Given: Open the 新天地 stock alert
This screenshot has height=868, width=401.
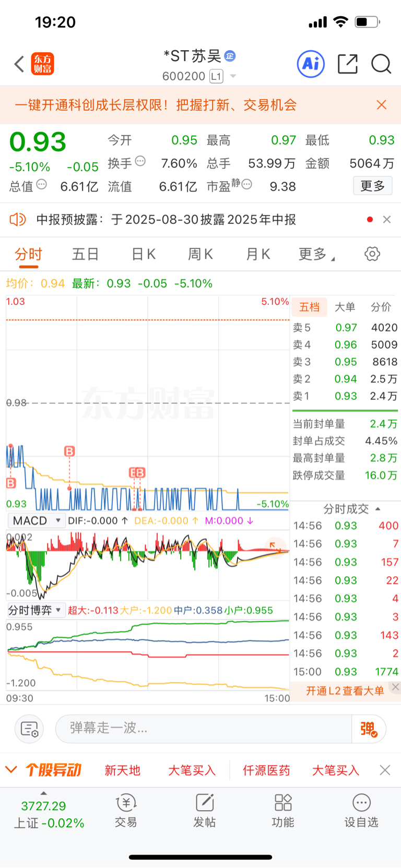Looking at the screenshot, I should [x=123, y=770].
